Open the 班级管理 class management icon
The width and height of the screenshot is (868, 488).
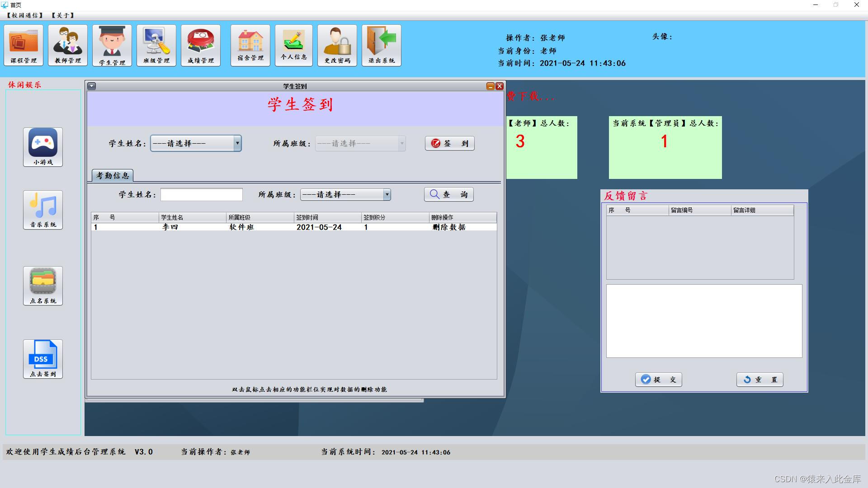point(156,45)
